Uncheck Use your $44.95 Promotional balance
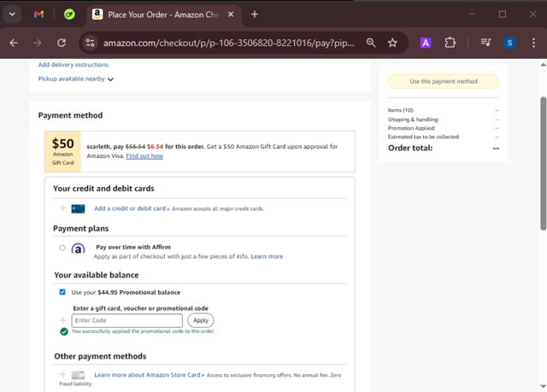 62,292
